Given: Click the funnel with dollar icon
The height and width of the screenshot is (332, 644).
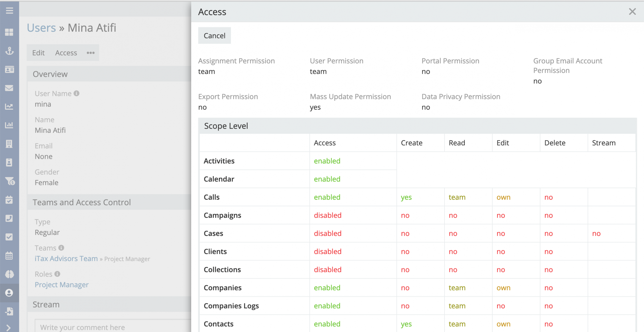Looking at the screenshot, I should click(10, 181).
